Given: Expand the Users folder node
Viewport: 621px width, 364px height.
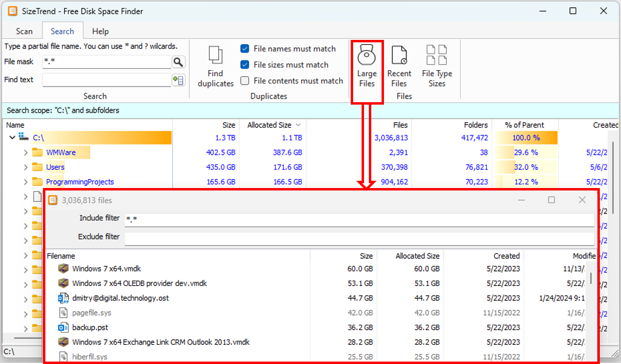Looking at the screenshot, I should tap(25, 167).
